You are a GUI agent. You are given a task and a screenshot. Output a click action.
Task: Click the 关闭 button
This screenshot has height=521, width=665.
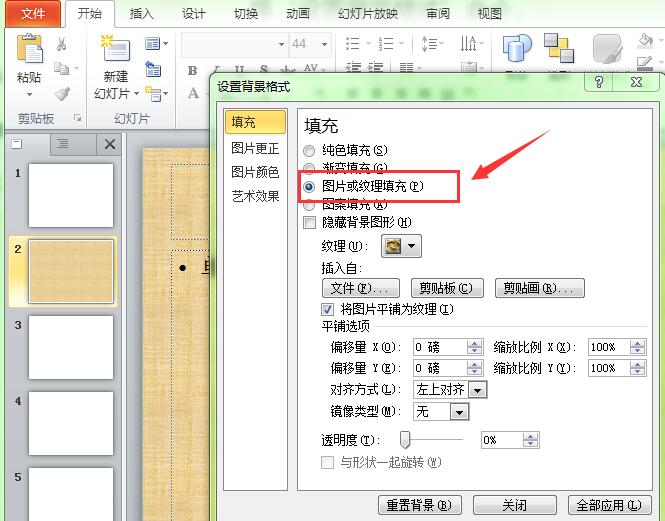click(x=514, y=505)
